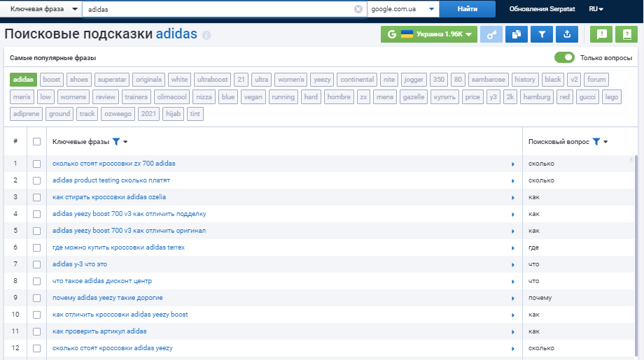Select the ultraboost phrase tag
Image resolution: width=644 pixels, height=360 pixels.
pyautogui.click(x=211, y=80)
